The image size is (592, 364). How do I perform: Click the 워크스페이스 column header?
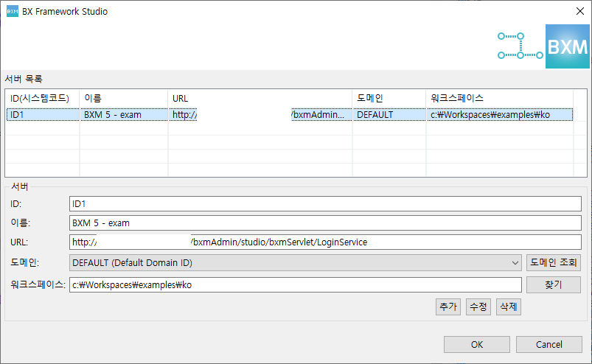pyautogui.click(x=500, y=99)
